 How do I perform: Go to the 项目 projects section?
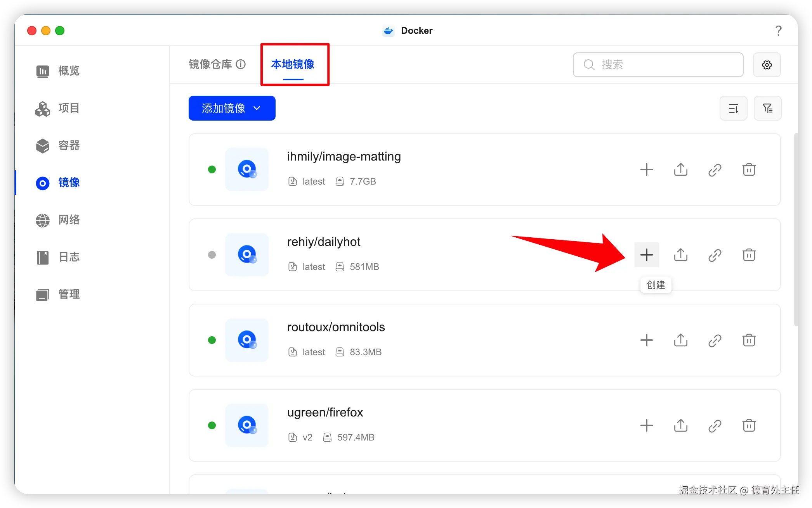tap(57, 108)
